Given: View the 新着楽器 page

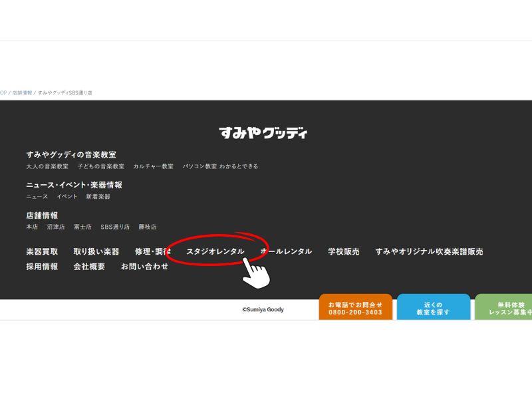Looking at the screenshot, I should [98, 197].
